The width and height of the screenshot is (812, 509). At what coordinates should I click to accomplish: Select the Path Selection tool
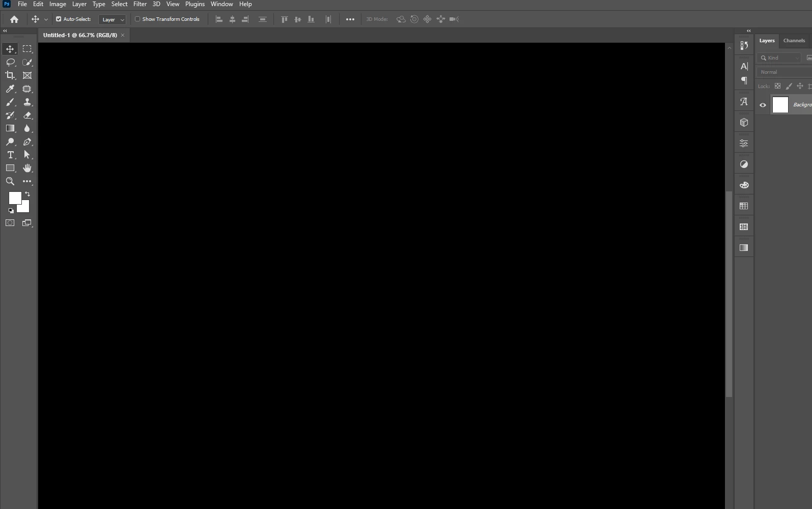(27, 155)
